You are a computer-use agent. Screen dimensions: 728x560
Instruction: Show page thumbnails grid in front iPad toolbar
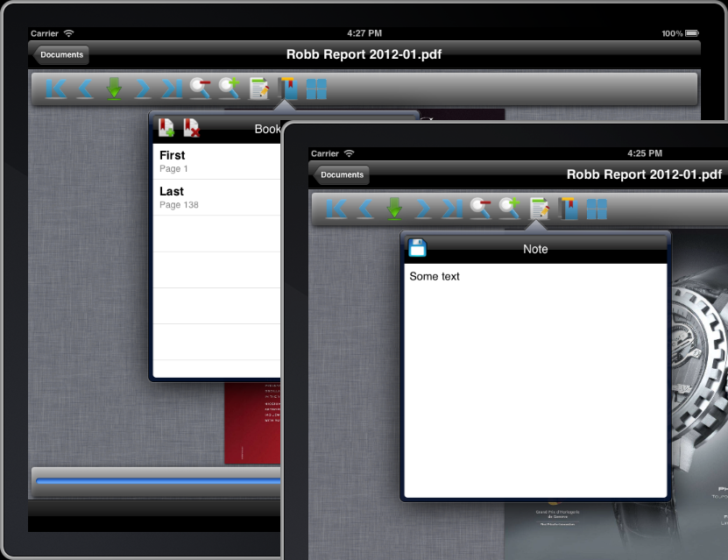tap(597, 209)
